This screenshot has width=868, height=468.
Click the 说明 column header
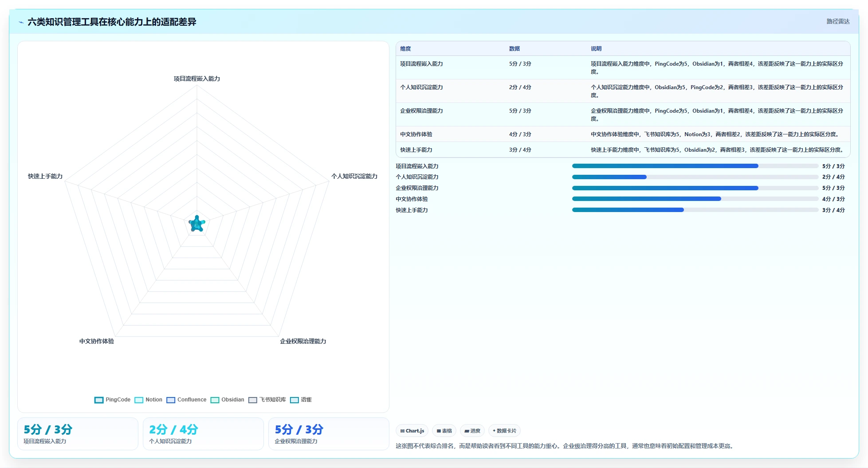(596, 49)
